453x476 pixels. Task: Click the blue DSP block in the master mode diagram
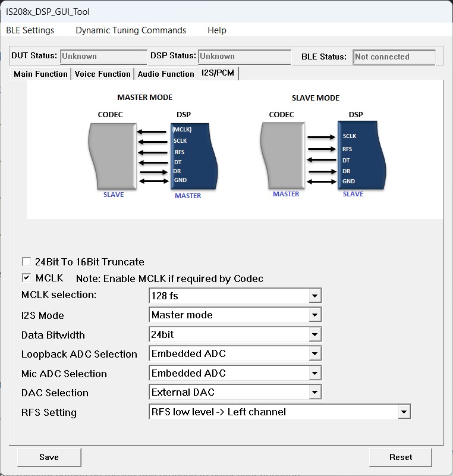click(x=194, y=156)
